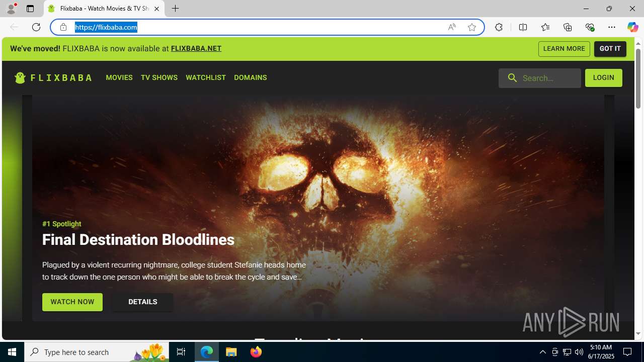Show hidden tray icons chevron

(542, 352)
